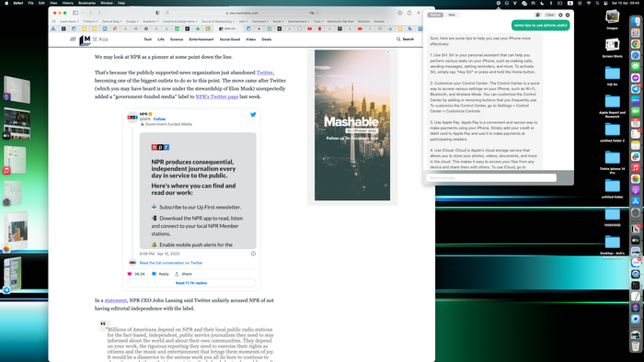Open Messenger from the Dock
The width and height of the screenshot is (644, 362).
[x=636, y=78]
